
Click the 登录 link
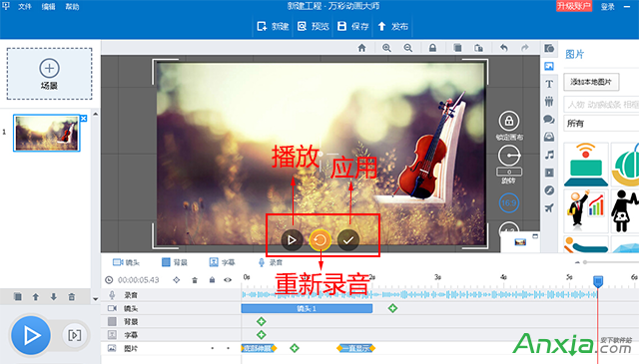pyautogui.click(x=608, y=7)
